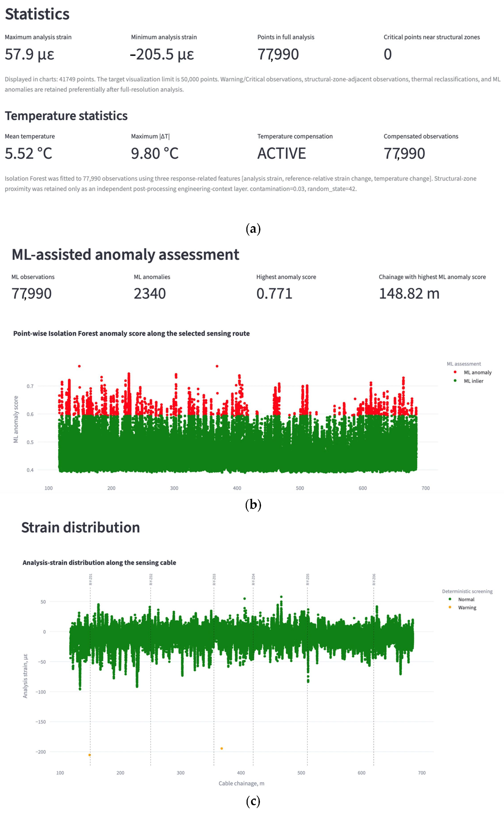504x813 pixels.
Task: Select the R-Y-Z01 zone marker label
Action: [x=91, y=579]
